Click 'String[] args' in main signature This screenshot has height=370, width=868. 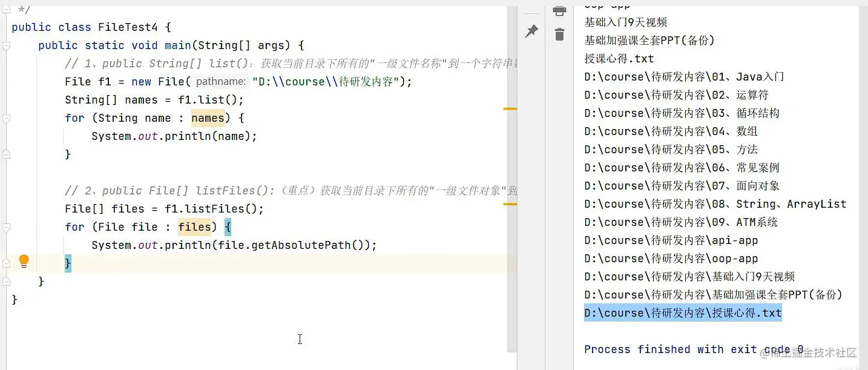click(x=241, y=45)
